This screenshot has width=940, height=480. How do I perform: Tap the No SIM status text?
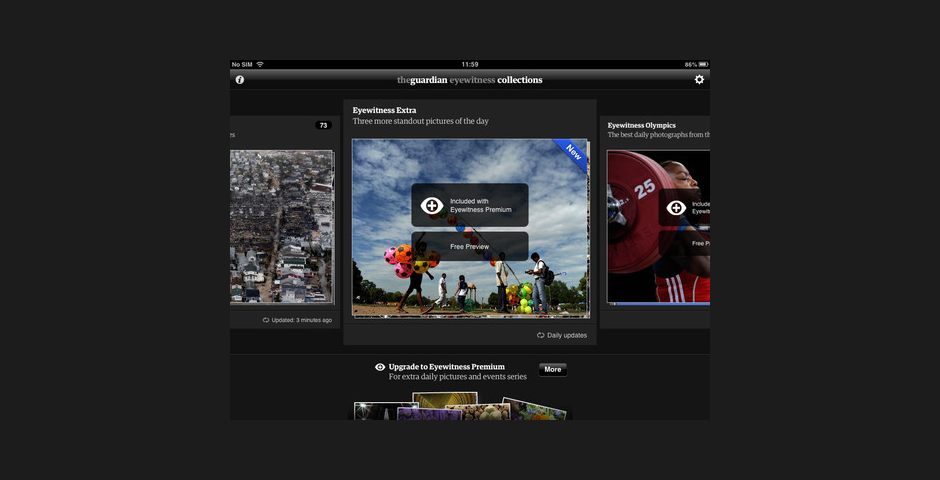242,64
